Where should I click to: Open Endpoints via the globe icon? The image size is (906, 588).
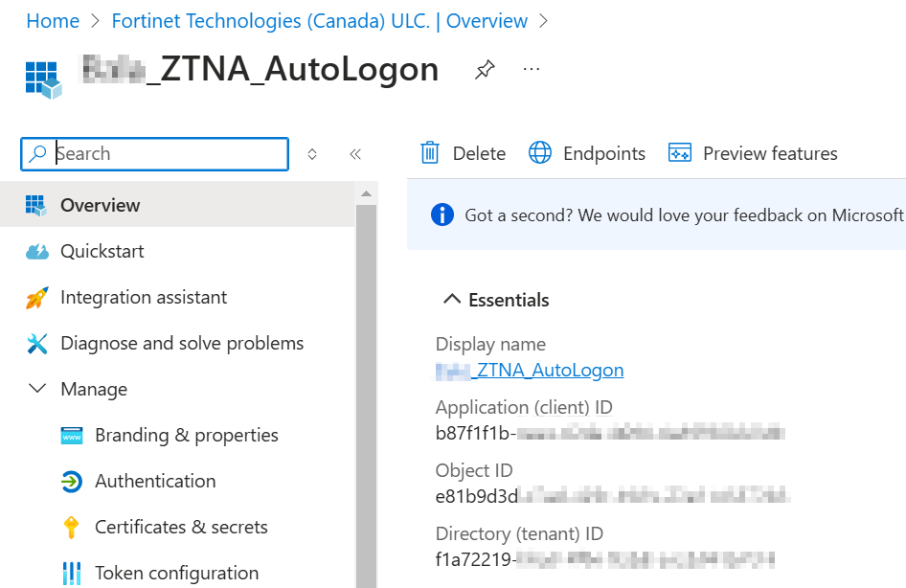(x=540, y=153)
